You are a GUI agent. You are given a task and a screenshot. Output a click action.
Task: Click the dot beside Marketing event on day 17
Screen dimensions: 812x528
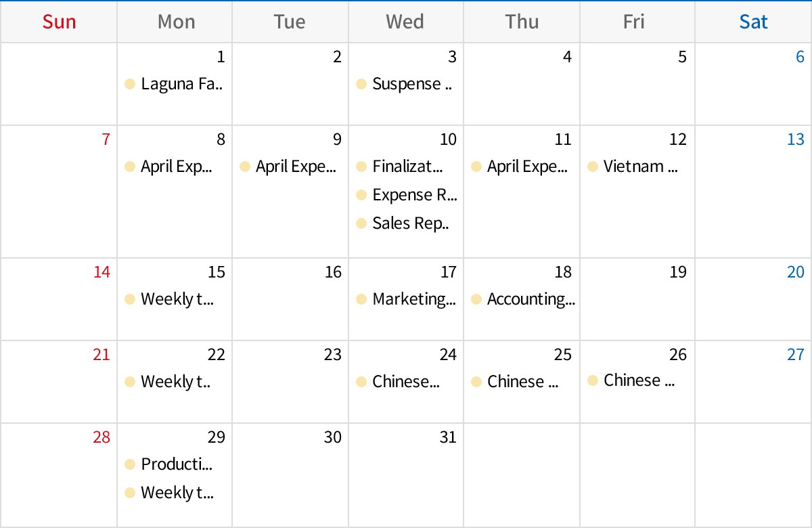pyautogui.click(x=361, y=299)
